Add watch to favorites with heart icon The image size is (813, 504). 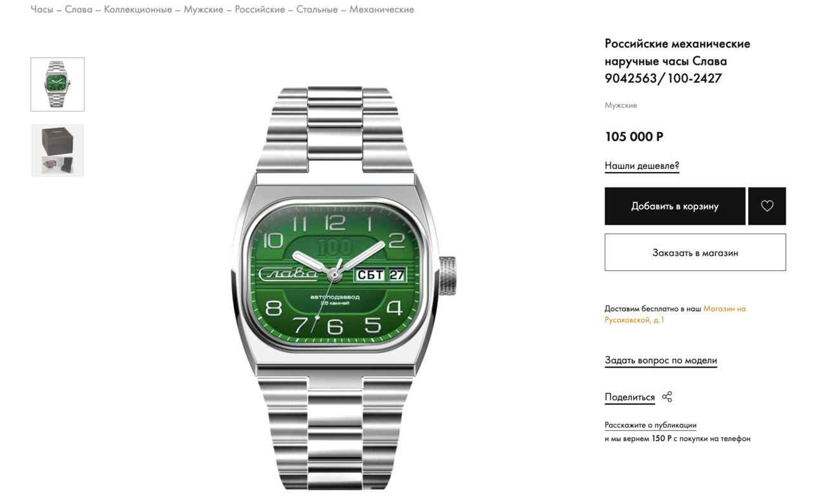[x=767, y=206]
